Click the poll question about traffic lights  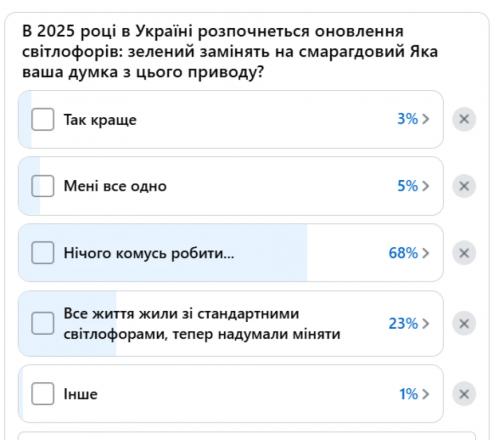tap(230, 52)
